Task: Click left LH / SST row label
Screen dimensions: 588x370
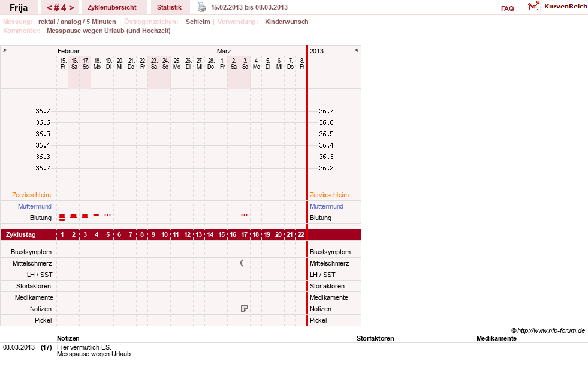Action: (40, 275)
